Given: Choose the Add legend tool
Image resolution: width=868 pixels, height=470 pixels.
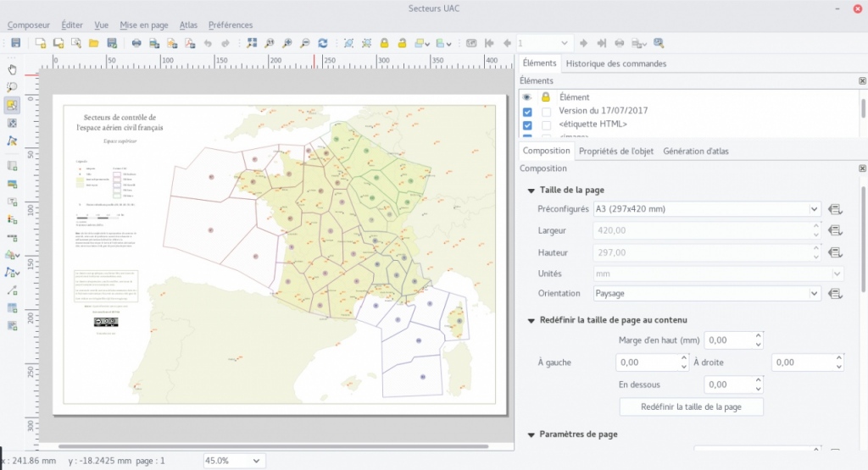Looking at the screenshot, I should click(12, 219).
